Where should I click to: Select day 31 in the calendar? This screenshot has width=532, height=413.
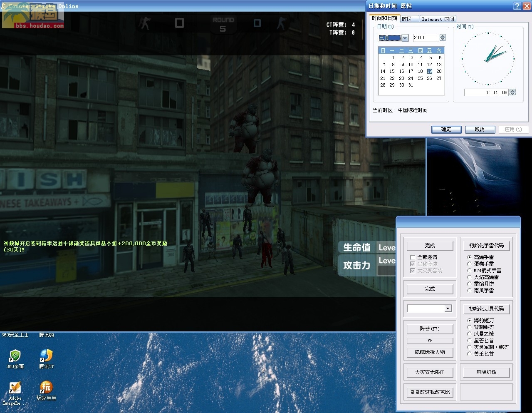pos(411,85)
